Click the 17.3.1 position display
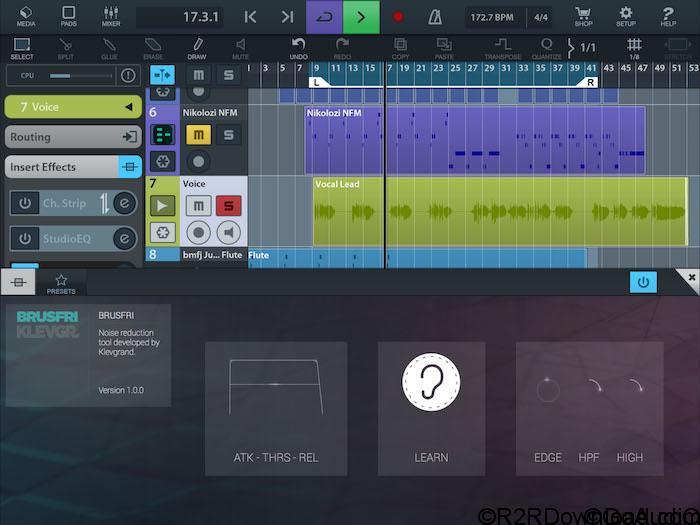 [x=180, y=17]
